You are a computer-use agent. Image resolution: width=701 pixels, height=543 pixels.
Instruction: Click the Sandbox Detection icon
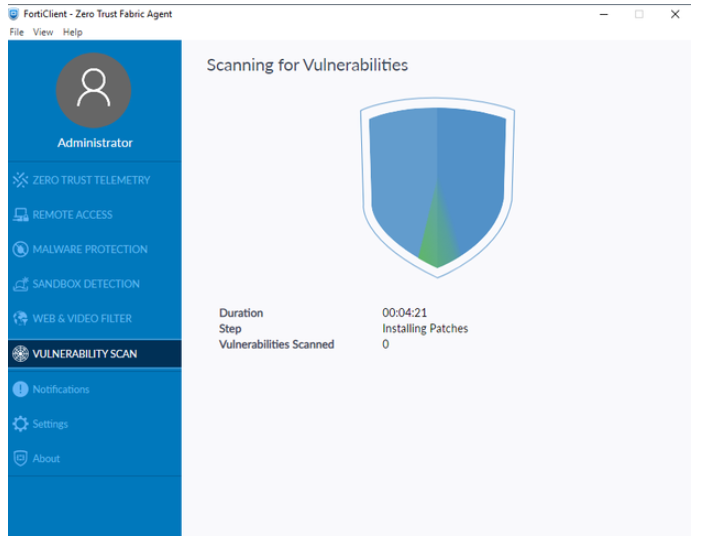click(21, 284)
